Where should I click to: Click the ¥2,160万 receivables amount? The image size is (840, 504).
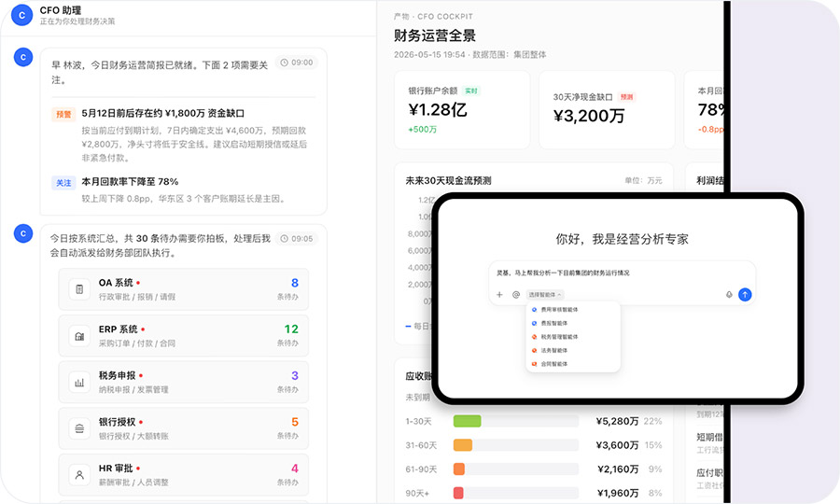tap(618, 469)
